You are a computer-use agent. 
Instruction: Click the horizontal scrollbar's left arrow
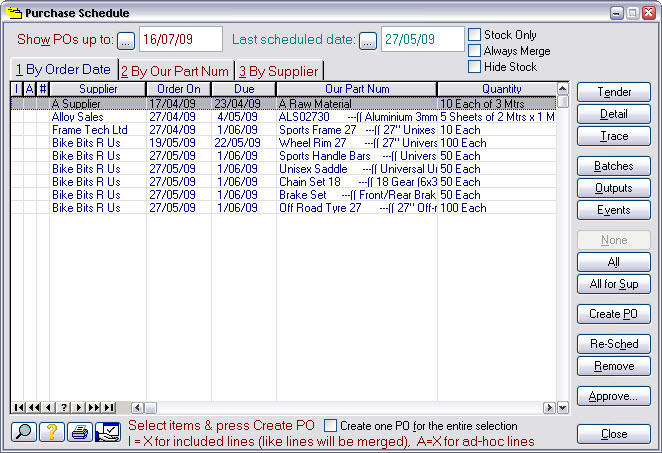(138, 408)
